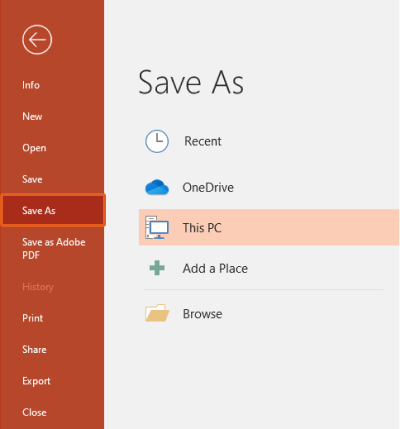Click the green plus Add a Place icon
This screenshot has width=400, height=429.
(x=157, y=268)
